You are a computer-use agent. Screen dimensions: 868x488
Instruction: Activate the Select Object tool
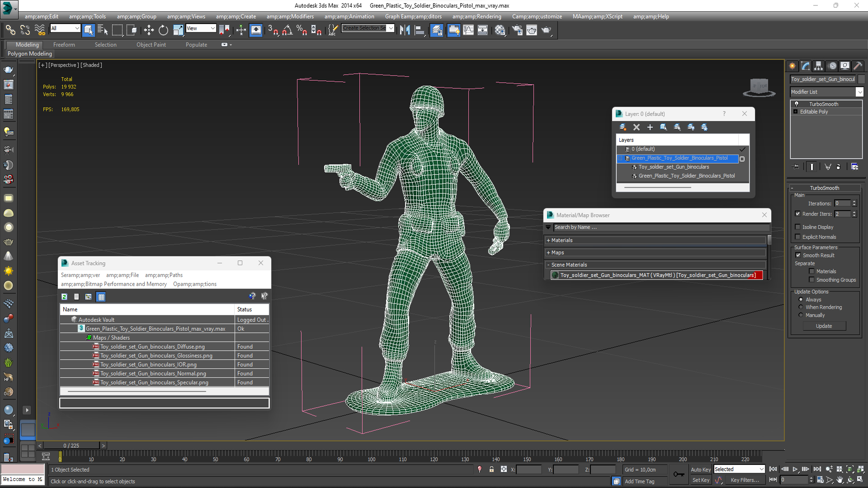click(88, 30)
